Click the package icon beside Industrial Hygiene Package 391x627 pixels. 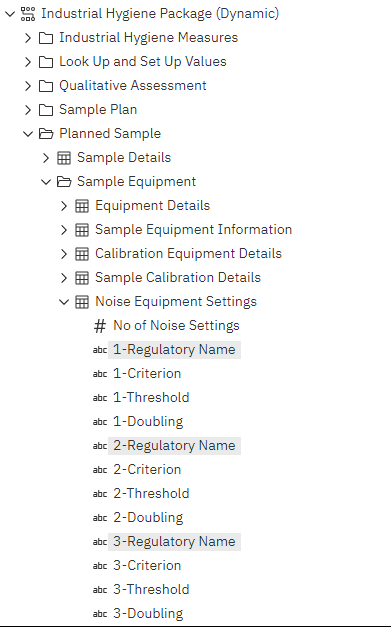pyautogui.click(x=28, y=14)
